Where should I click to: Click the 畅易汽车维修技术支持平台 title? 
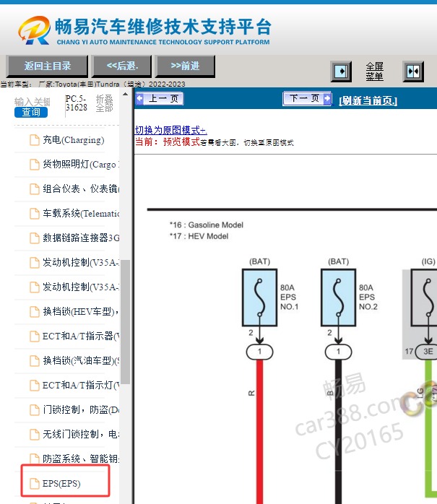coord(163,27)
